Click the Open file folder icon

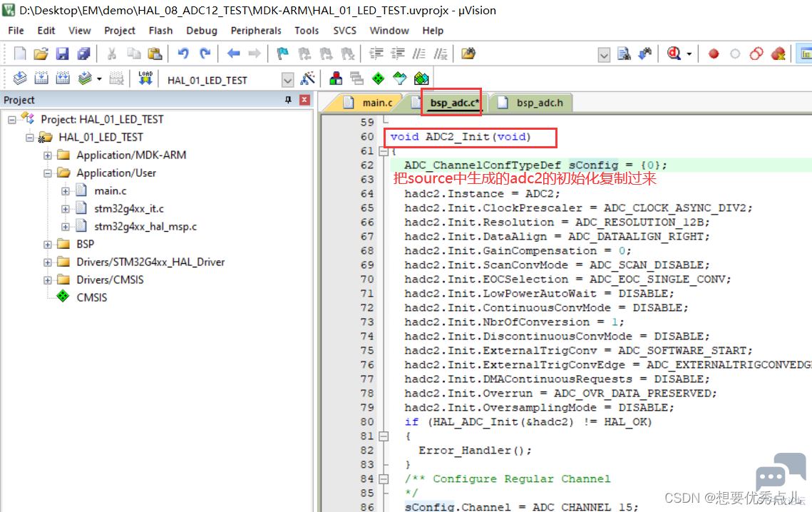tap(41, 53)
